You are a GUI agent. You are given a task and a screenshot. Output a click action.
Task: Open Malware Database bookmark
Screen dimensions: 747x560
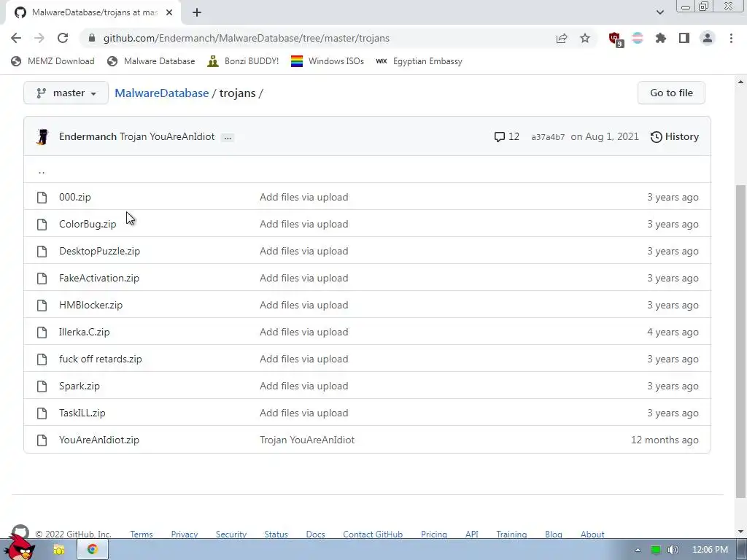[x=151, y=61]
